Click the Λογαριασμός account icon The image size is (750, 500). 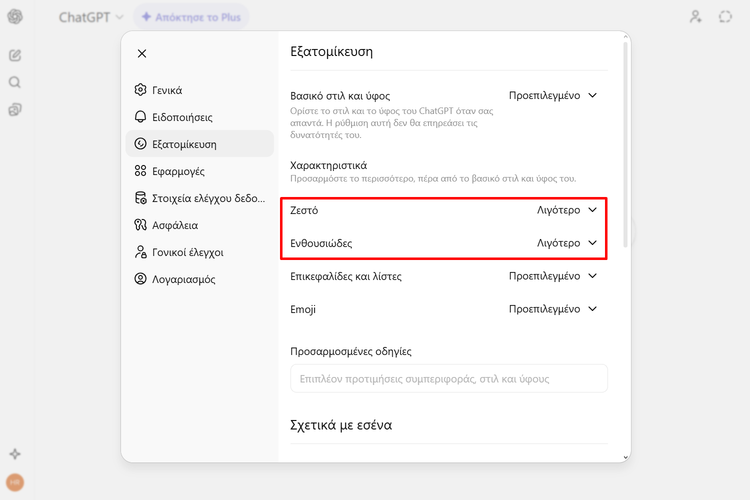point(141,279)
